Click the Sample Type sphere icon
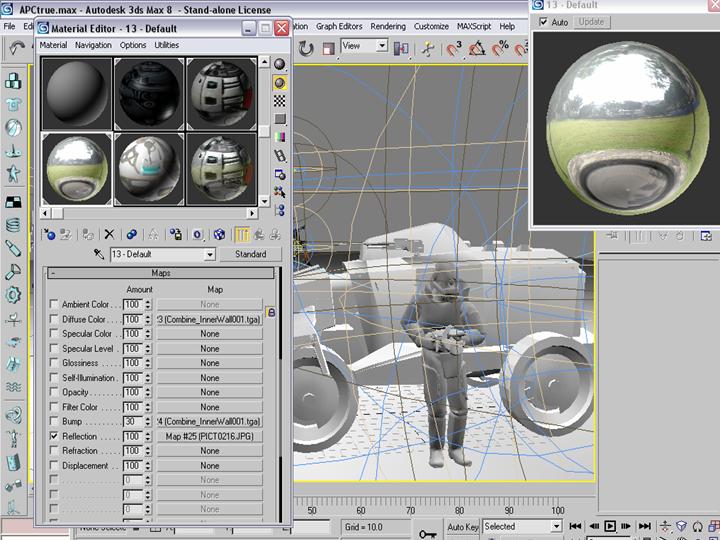 click(x=280, y=65)
